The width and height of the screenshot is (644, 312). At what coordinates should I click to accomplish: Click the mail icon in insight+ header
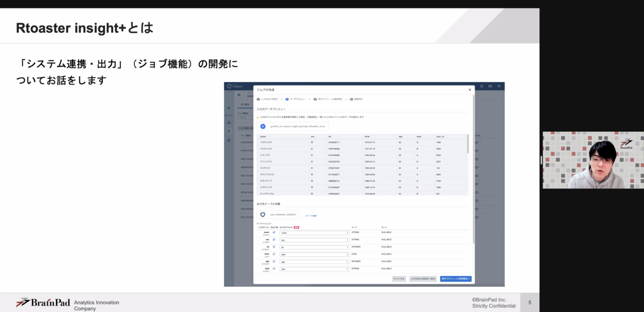(490, 86)
